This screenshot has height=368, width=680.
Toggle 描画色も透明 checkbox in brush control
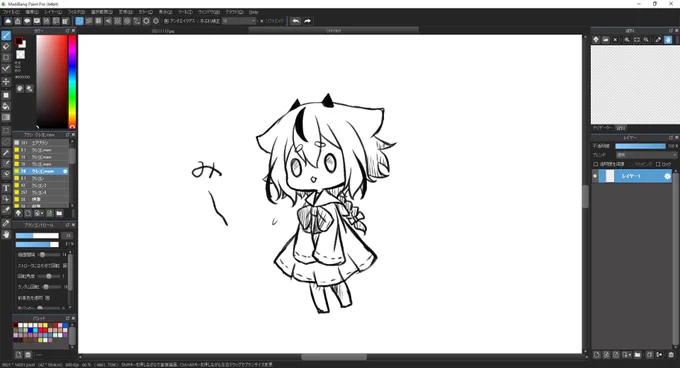(48, 298)
